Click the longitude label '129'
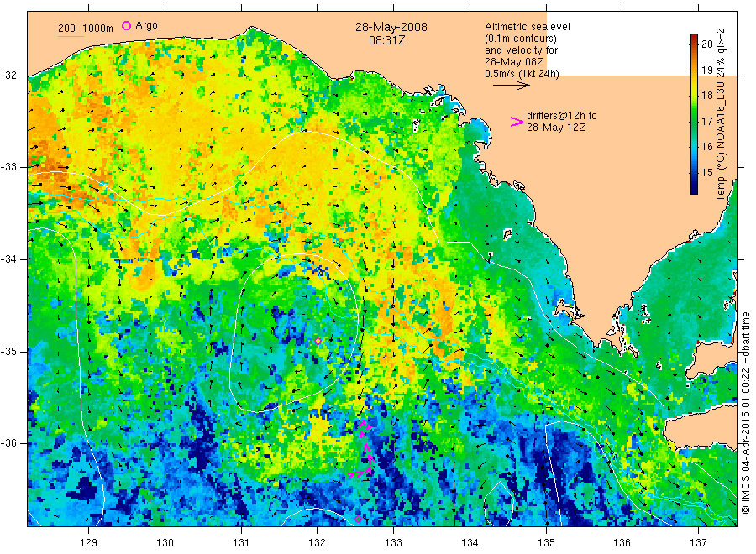756x554 pixels. click(x=89, y=543)
